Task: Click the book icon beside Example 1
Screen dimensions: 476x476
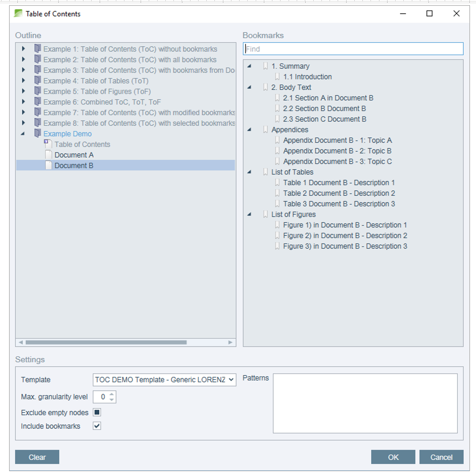Action: 37,49
